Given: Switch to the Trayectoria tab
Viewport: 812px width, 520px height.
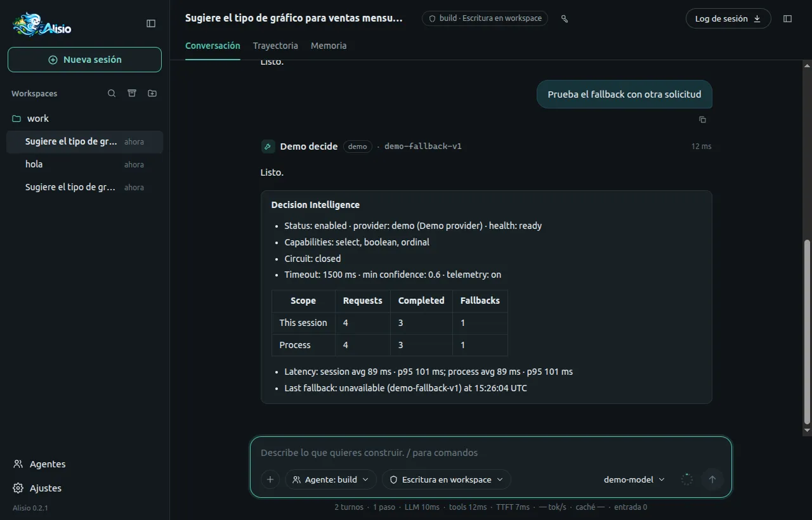Looking at the screenshot, I should click(275, 46).
